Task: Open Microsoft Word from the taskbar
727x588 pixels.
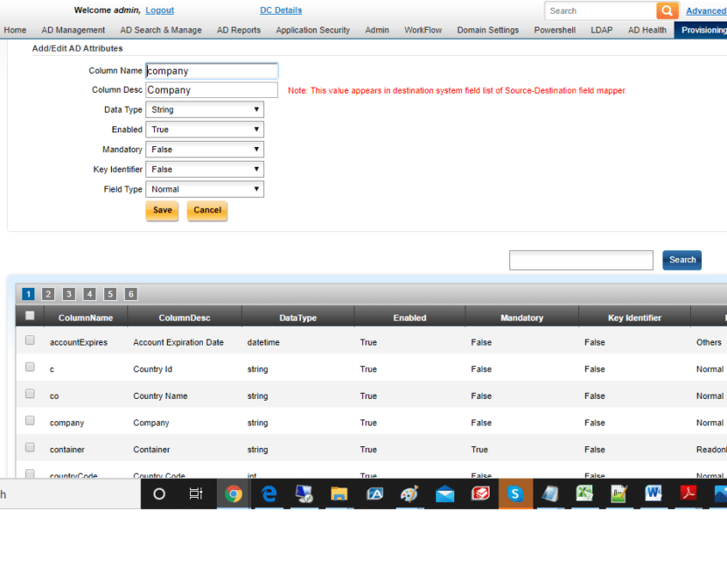Action: (656, 493)
